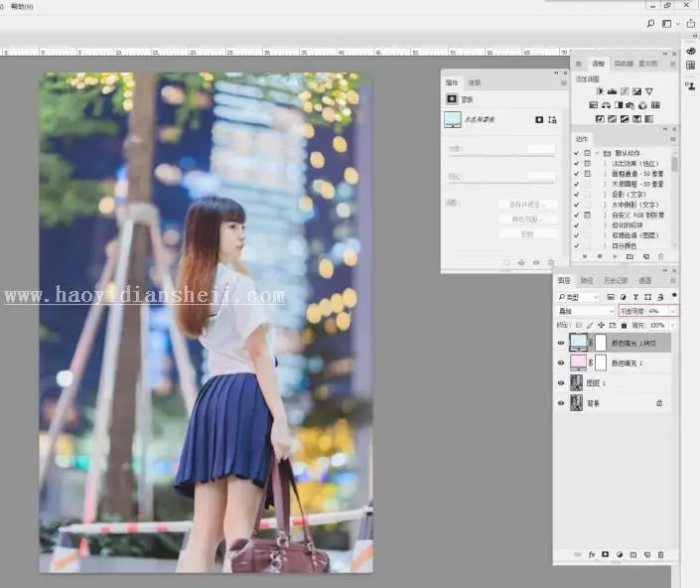The height and width of the screenshot is (588, 700).
Task: Expand the 自定义 RGB 到灰度 action
Action: (605, 215)
